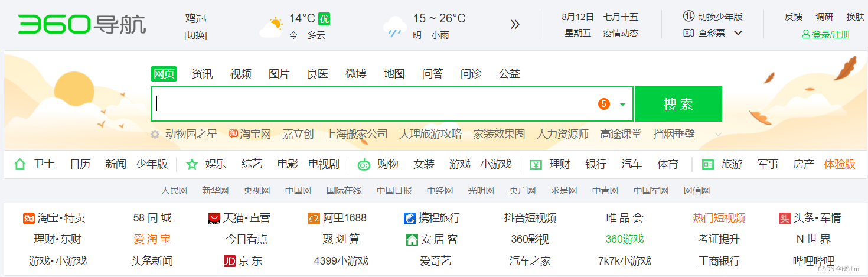This screenshot has width=868, height=277.
Task: Open the 汽车之家 link
Action: pyautogui.click(x=530, y=261)
